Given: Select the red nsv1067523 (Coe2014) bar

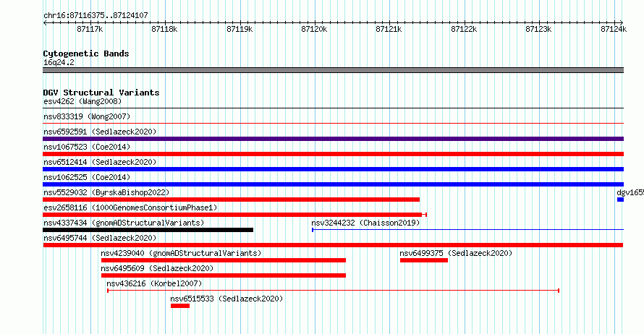Looking at the screenshot, I should (x=333, y=154).
